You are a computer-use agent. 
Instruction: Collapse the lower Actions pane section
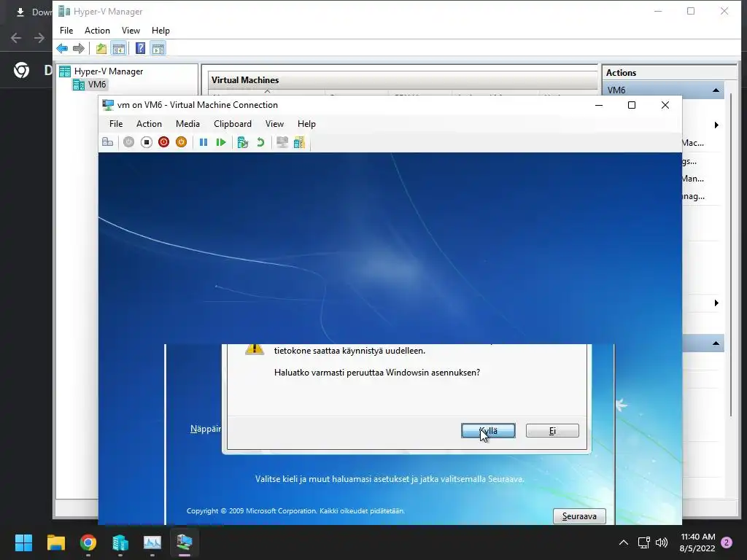coord(716,343)
